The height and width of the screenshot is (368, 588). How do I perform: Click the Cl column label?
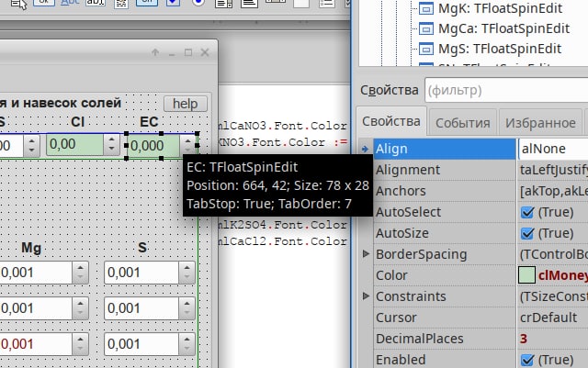tap(77, 122)
